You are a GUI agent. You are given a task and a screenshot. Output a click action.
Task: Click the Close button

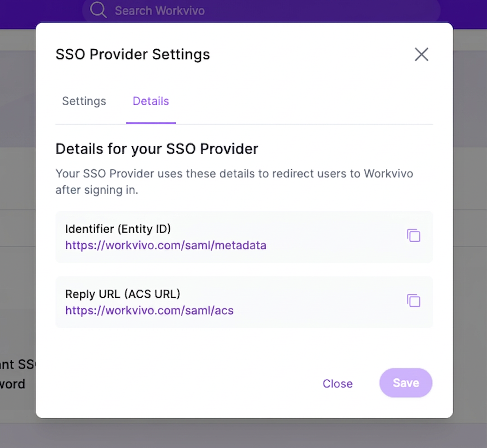point(338,383)
